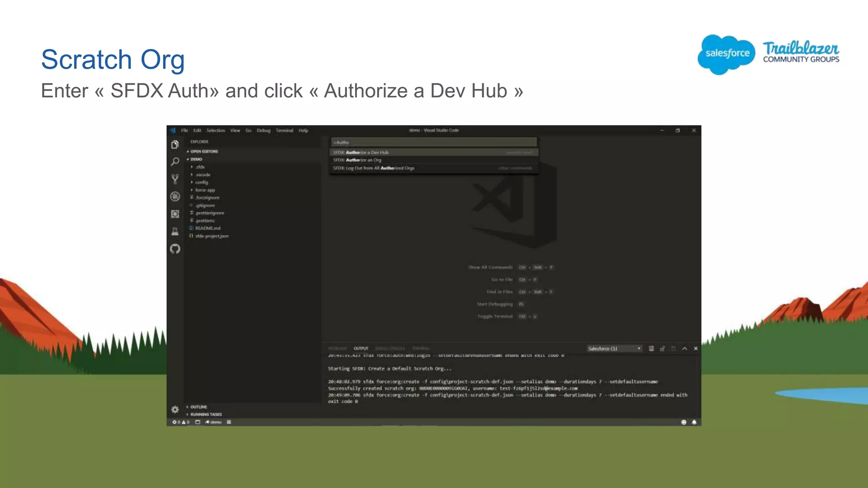Switch to the DEBUG CONSOLE panel tab
Viewport: 868px width, 488px height.
(x=390, y=349)
